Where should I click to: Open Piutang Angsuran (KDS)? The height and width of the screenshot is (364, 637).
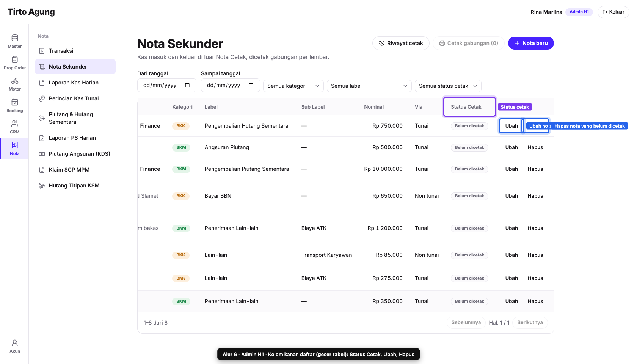point(75,154)
